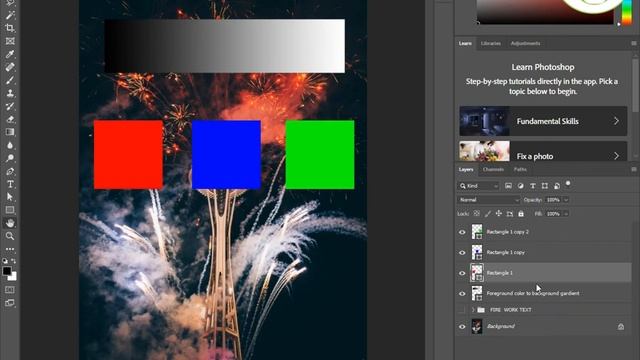Switch to the Learn tab
The width and height of the screenshot is (640, 360).
(465, 43)
